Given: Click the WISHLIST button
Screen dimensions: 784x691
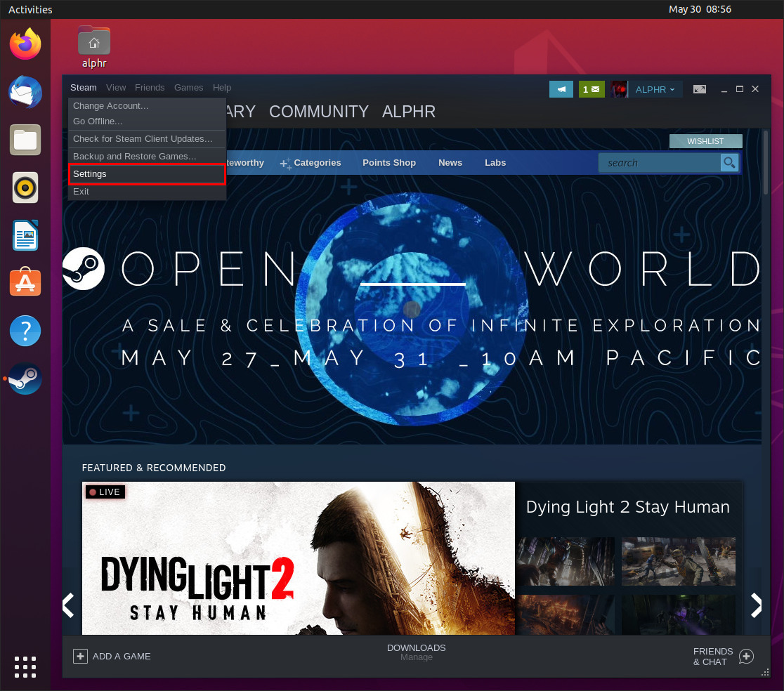Looking at the screenshot, I should (x=705, y=141).
